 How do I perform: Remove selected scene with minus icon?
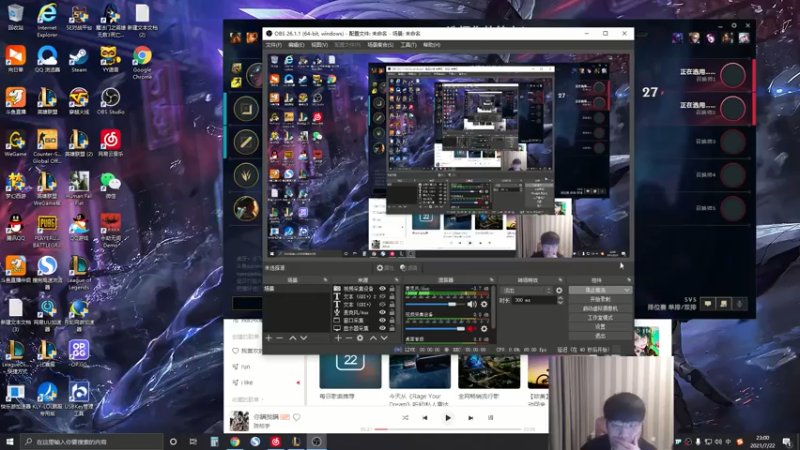pyautogui.click(x=280, y=338)
